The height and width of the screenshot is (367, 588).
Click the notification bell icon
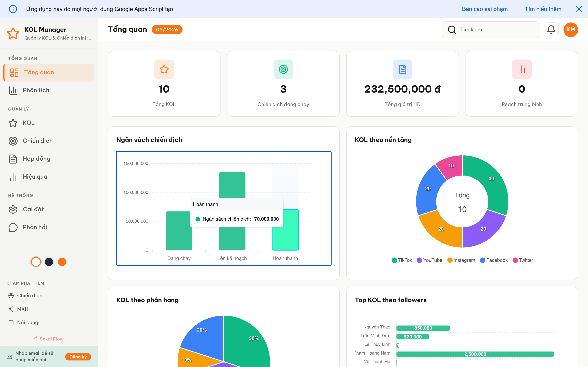(551, 29)
